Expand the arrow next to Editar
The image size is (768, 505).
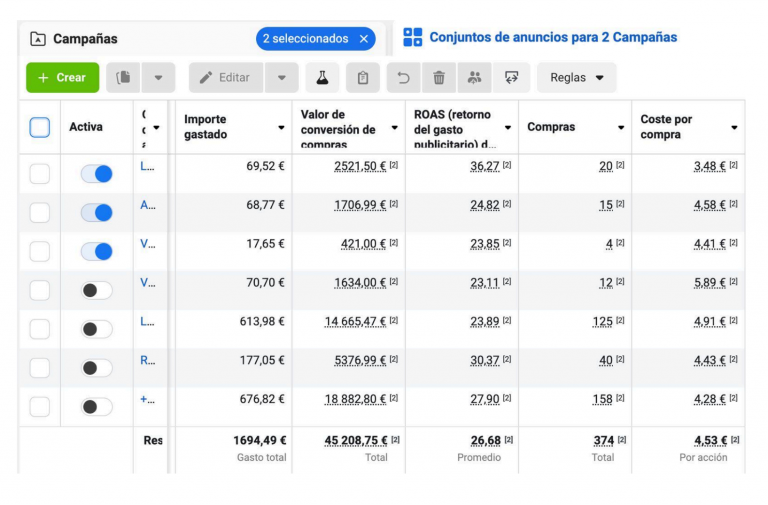point(282,78)
